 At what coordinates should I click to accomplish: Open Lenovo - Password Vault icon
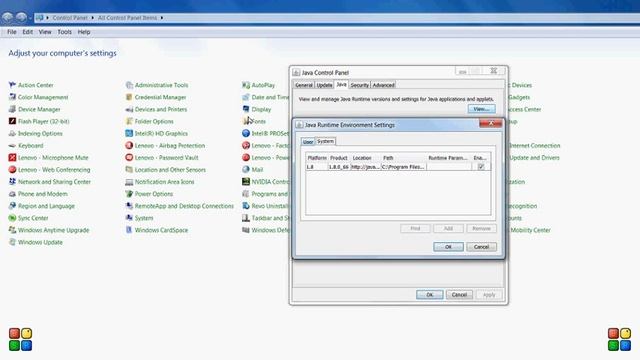[x=129, y=158]
